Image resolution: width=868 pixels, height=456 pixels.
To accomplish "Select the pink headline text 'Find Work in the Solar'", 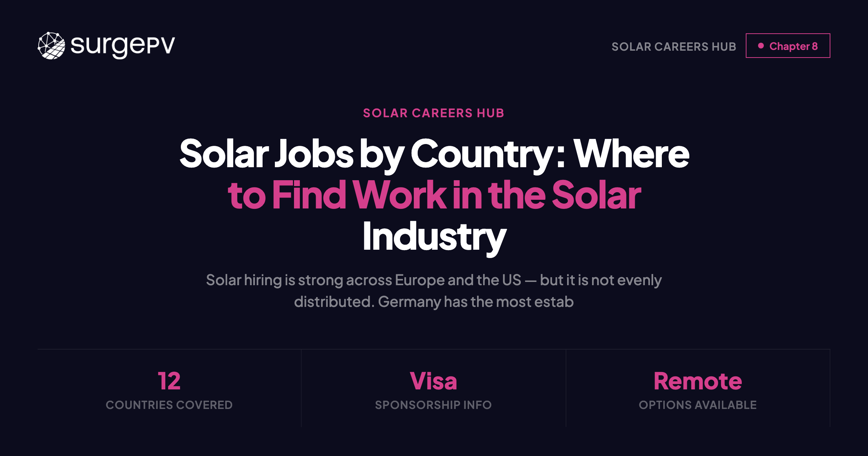I will point(434,195).
